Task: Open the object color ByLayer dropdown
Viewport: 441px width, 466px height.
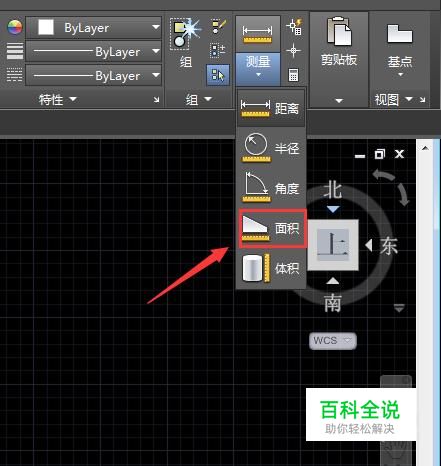Action: pyautogui.click(x=94, y=28)
